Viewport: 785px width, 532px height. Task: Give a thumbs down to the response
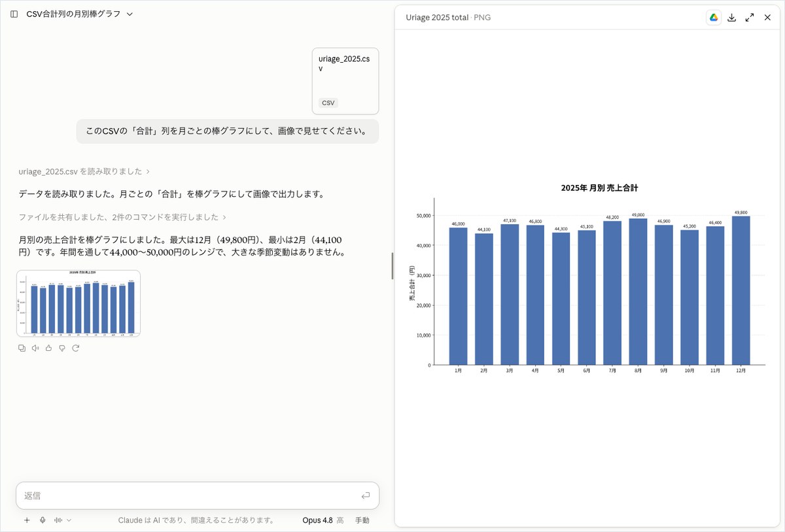62,348
